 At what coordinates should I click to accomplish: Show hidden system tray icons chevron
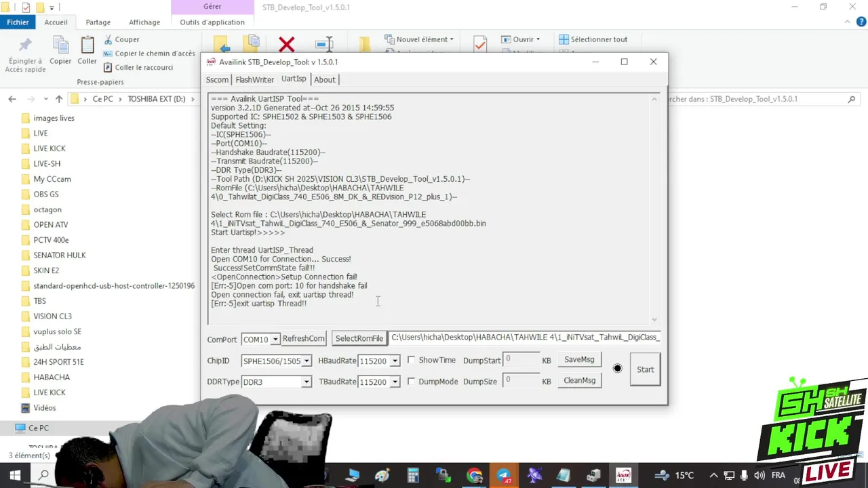pos(713,476)
